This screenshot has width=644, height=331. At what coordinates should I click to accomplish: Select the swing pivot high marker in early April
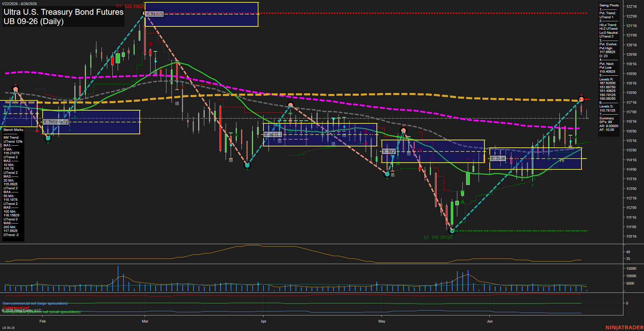(290, 105)
